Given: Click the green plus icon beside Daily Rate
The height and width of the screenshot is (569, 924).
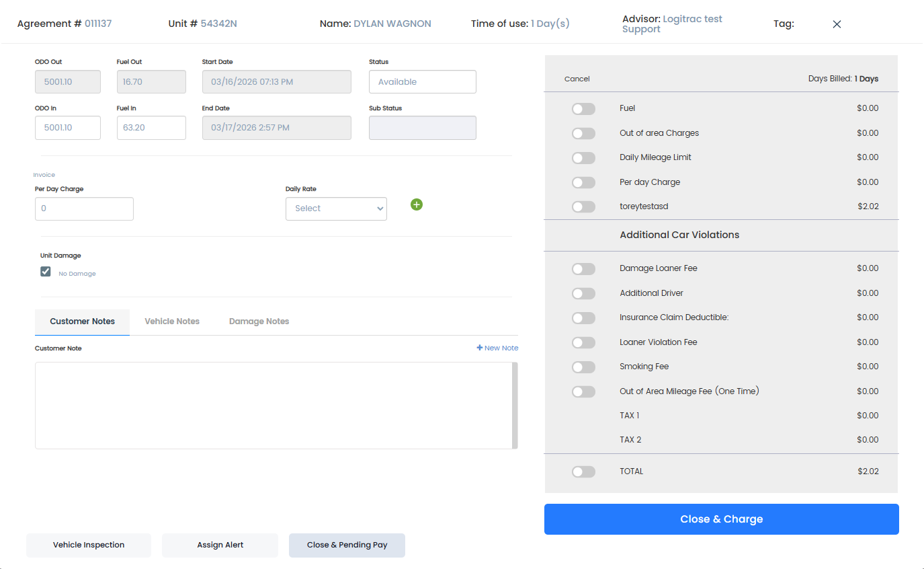Looking at the screenshot, I should (417, 204).
